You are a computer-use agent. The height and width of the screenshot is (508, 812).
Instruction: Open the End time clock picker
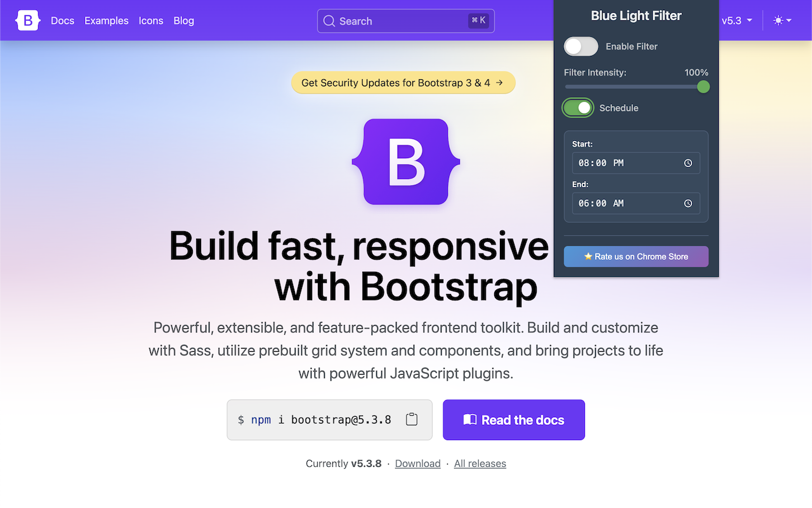pos(688,203)
